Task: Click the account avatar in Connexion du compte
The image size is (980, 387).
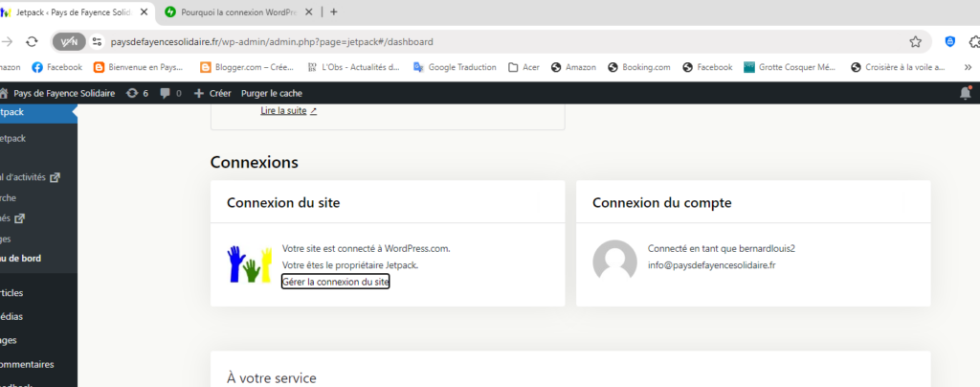Action: [x=614, y=262]
